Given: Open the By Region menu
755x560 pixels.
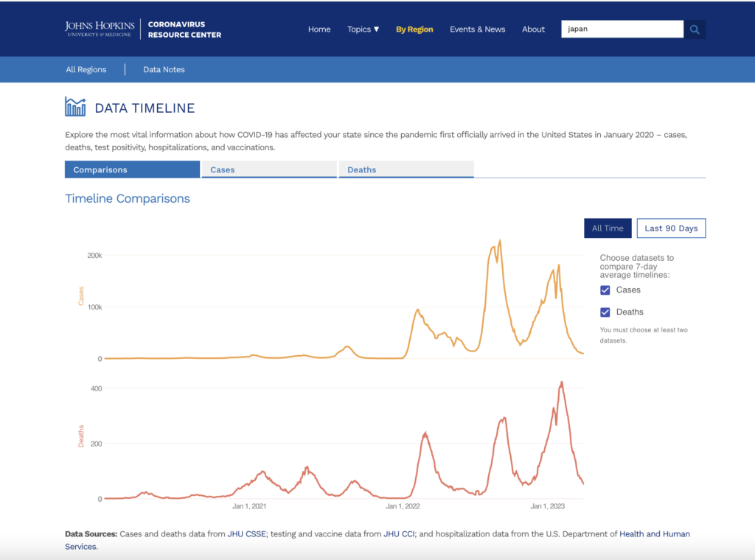Looking at the screenshot, I should tap(414, 29).
